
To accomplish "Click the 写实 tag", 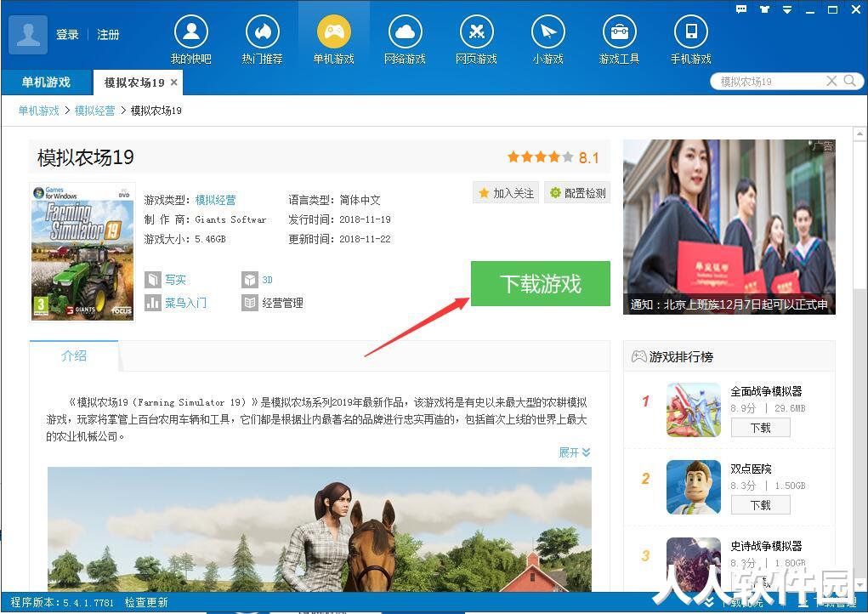I will [x=175, y=280].
